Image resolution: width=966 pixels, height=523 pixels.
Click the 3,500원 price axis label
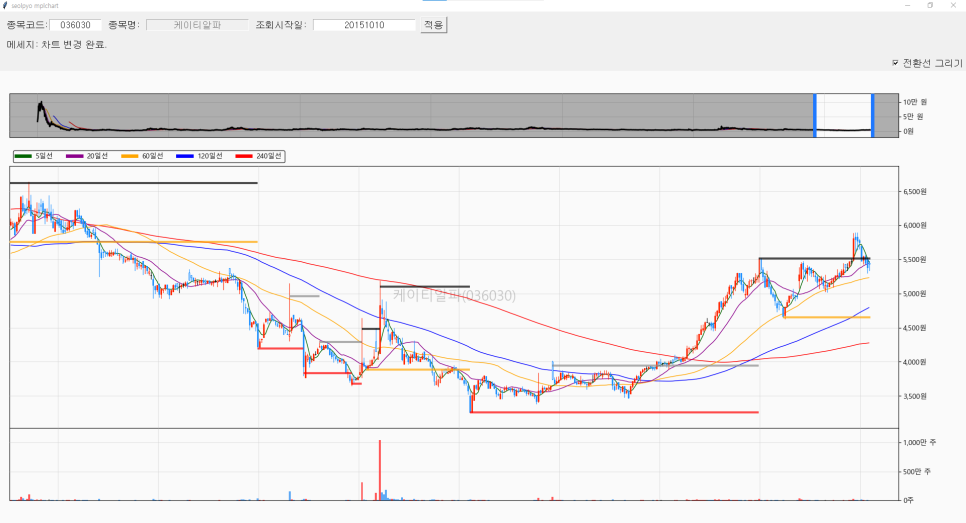pos(915,397)
